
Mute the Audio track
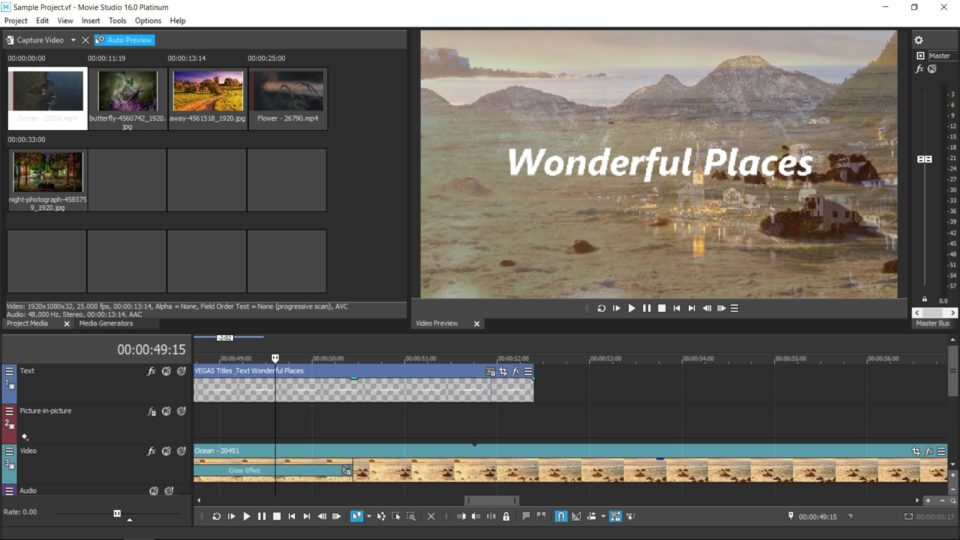(154, 491)
